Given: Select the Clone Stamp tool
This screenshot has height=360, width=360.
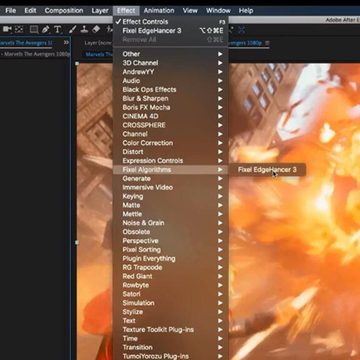Looking at the screenshot, I should (84, 30).
